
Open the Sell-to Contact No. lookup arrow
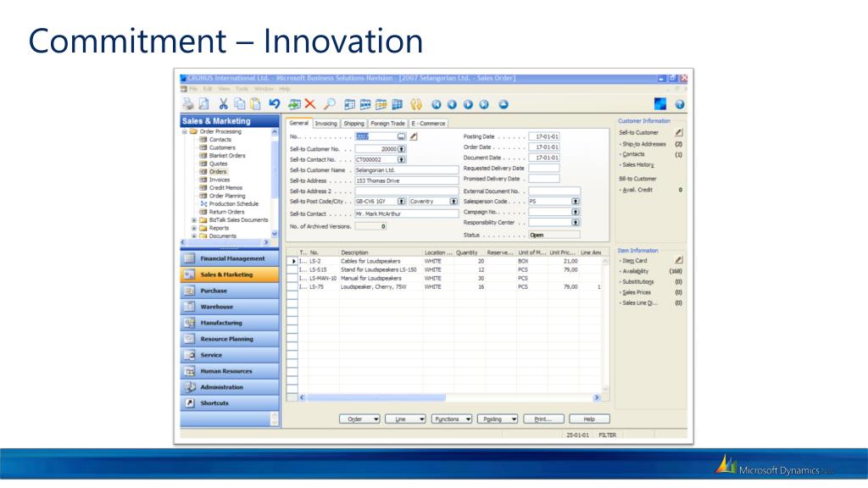tap(401, 159)
